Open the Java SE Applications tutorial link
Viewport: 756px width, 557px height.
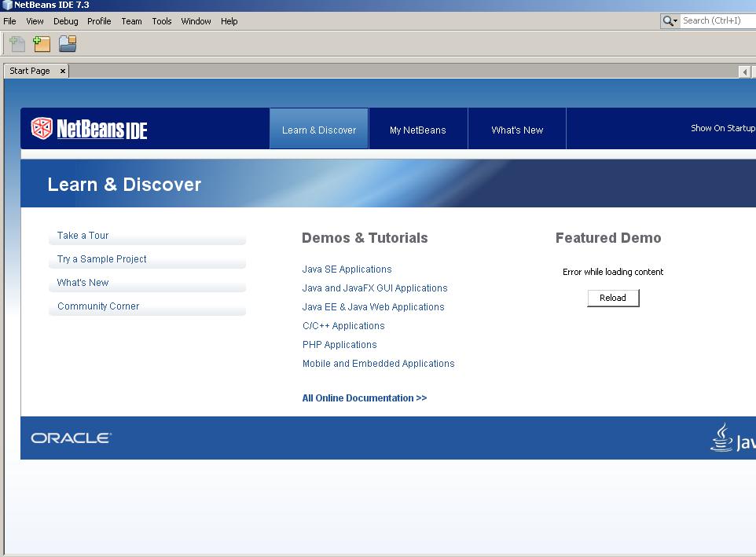(347, 269)
